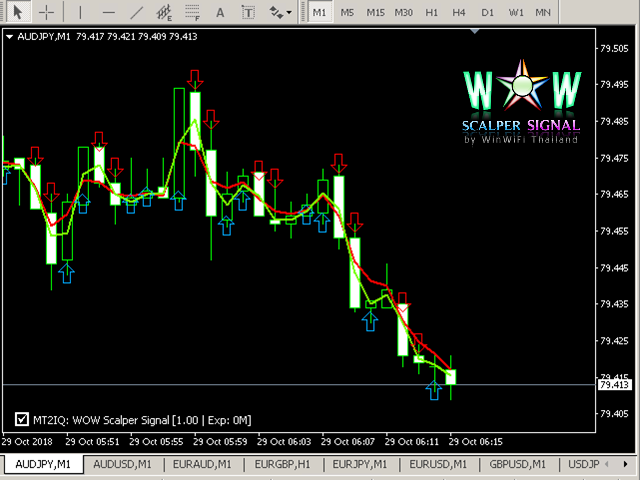Activate the crosshair tool
640x480 pixels.
46,12
